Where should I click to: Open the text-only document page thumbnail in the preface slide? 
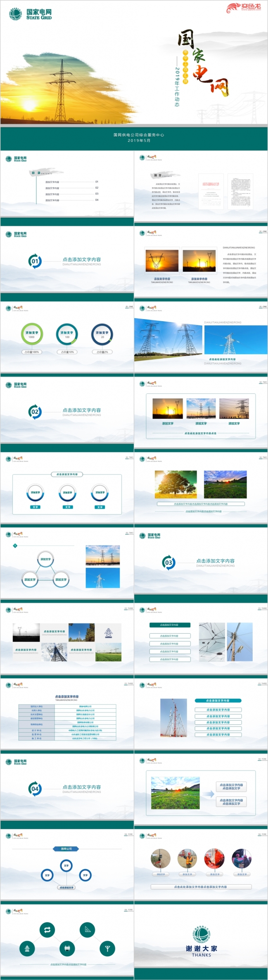241,192
